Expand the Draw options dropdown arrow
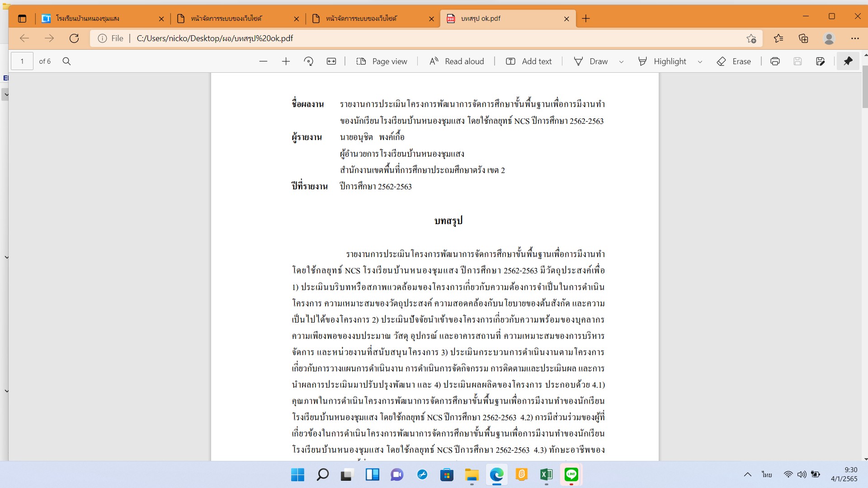The image size is (868, 488). pyautogui.click(x=621, y=62)
